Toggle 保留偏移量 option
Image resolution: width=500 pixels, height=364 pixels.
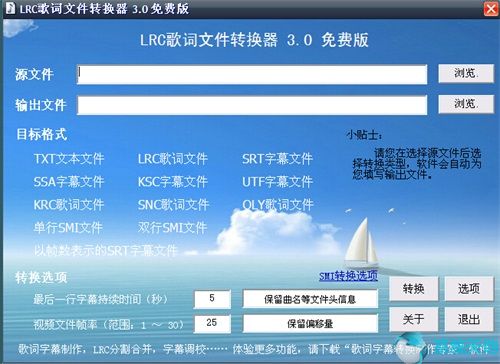[x=310, y=323]
